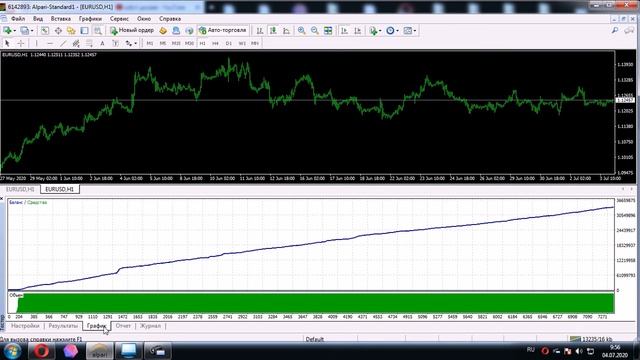Select the text A tool

(x=102, y=43)
